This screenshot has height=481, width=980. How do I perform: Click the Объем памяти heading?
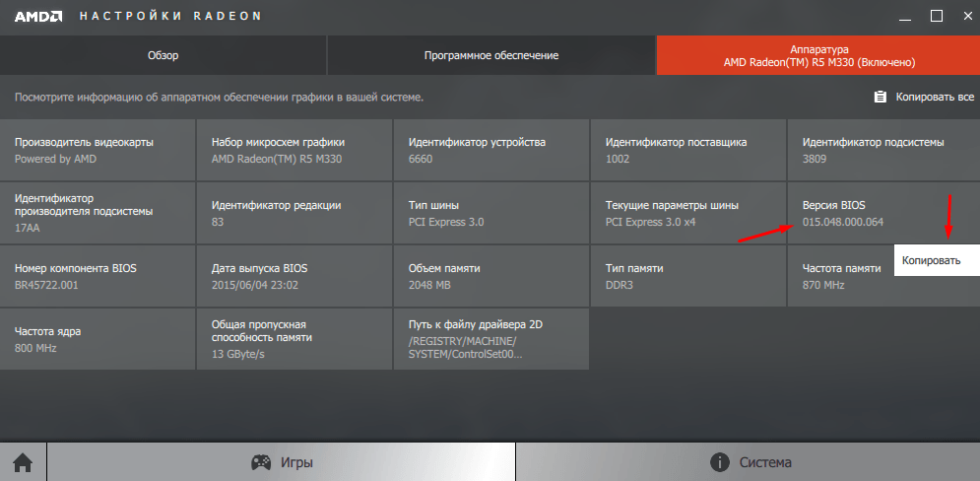click(444, 268)
